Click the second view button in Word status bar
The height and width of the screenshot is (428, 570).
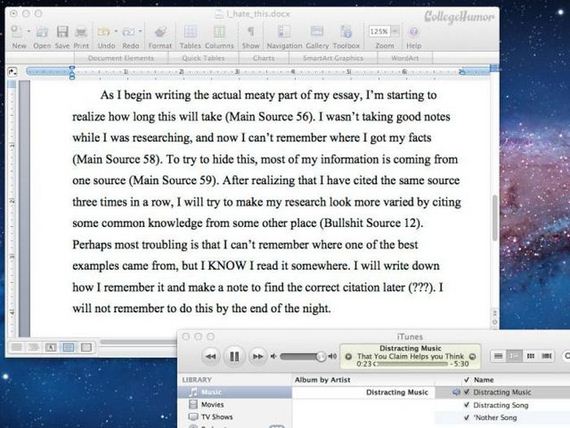click(33, 347)
